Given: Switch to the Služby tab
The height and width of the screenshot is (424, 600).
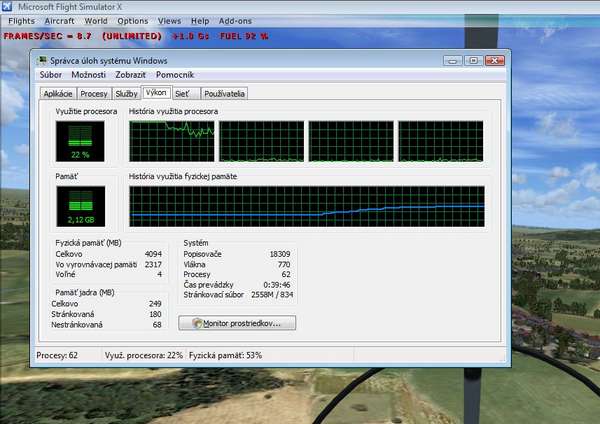Looking at the screenshot, I should point(126,94).
